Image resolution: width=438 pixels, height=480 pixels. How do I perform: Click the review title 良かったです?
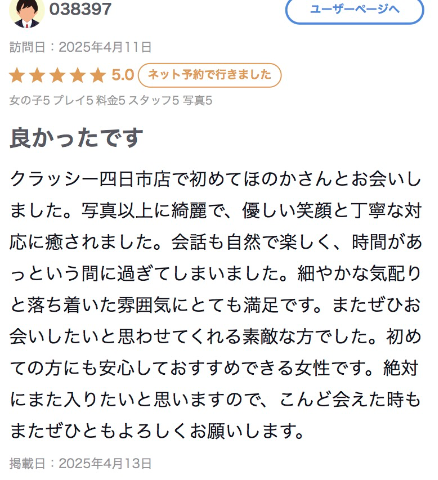(76, 138)
